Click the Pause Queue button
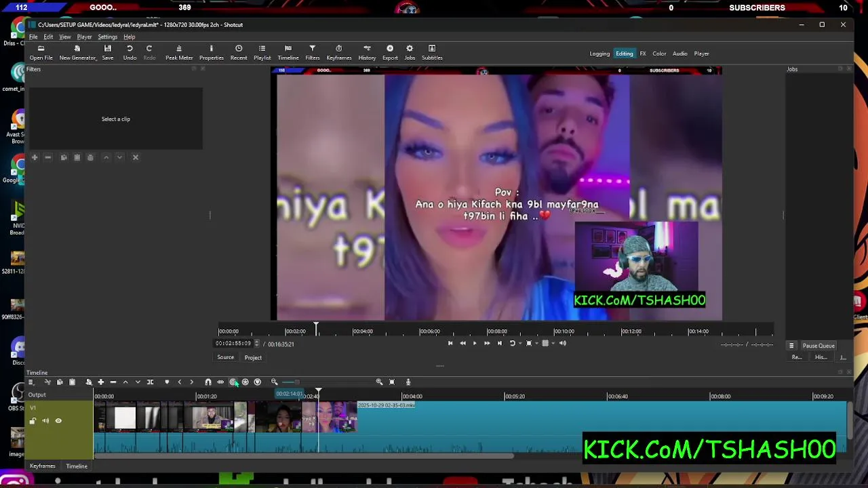This screenshot has width=868, height=488. tap(818, 346)
